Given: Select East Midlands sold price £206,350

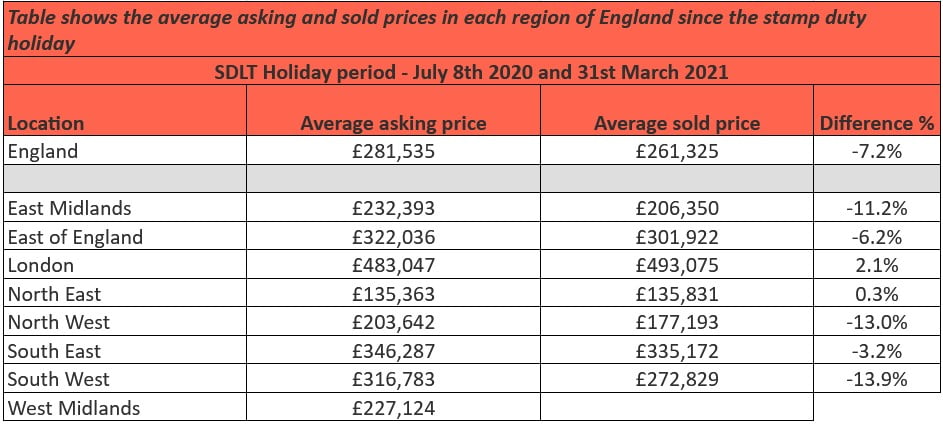Looking at the screenshot, I should pos(676,208).
